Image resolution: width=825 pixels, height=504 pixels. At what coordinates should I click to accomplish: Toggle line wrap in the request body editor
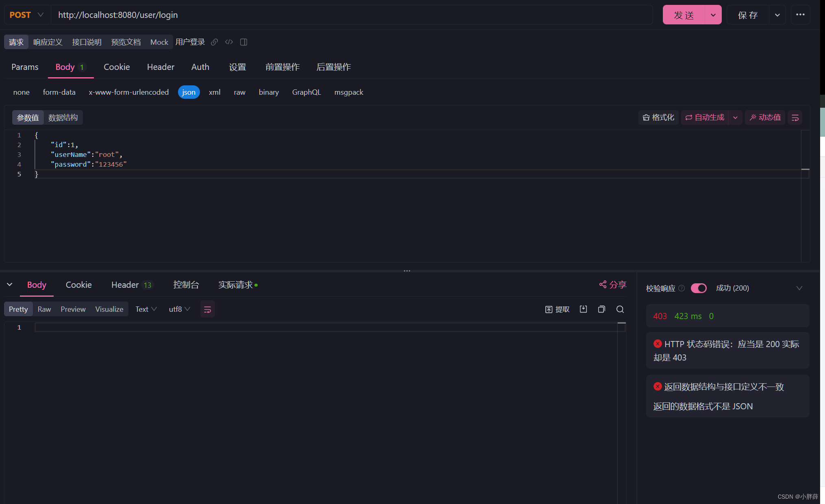795,117
